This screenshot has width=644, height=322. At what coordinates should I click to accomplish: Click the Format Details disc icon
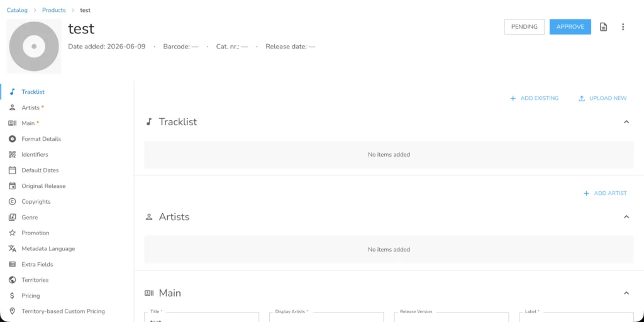click(13, 139)
